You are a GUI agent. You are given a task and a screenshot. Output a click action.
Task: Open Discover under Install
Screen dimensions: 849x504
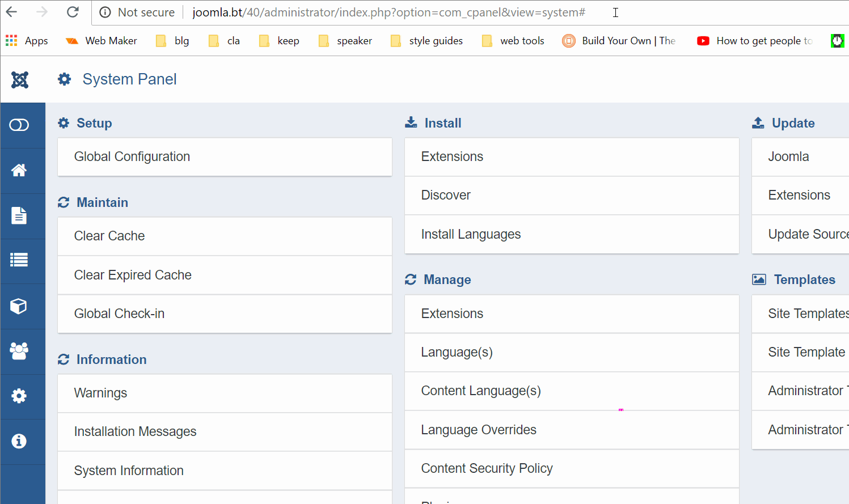click(x=572, y=196)
